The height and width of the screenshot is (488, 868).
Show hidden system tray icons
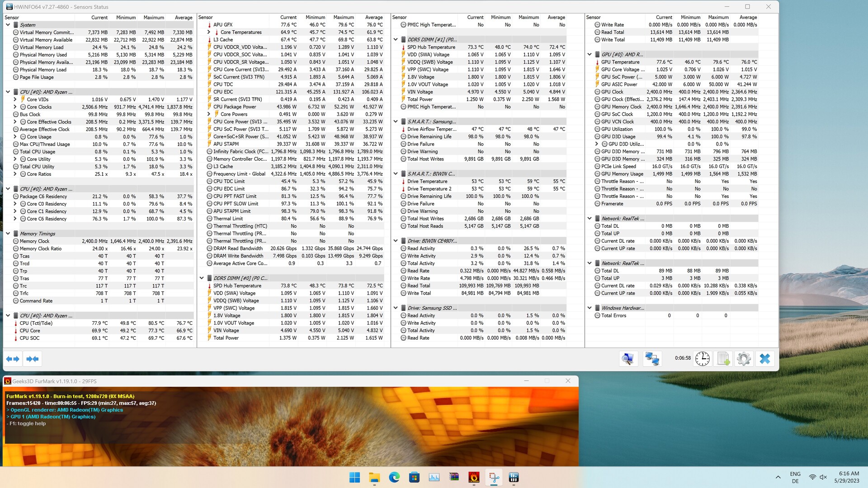pyautogui.click(x=778, y=477)
